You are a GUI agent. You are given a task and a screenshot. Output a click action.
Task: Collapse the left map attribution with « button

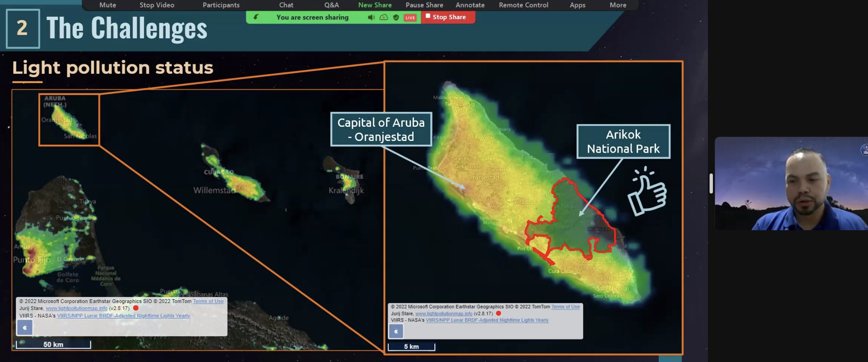(x=25, y=328)
